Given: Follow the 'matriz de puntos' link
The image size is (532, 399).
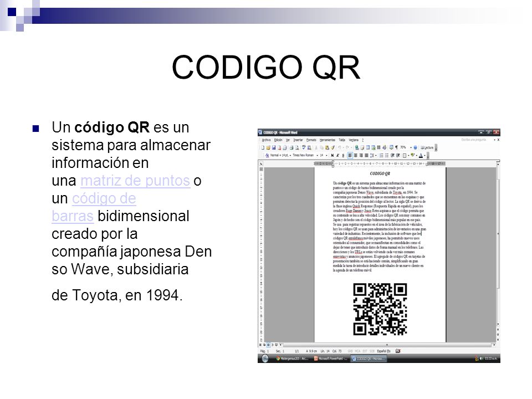Looking at the screenshot, I should click(135, 181).
